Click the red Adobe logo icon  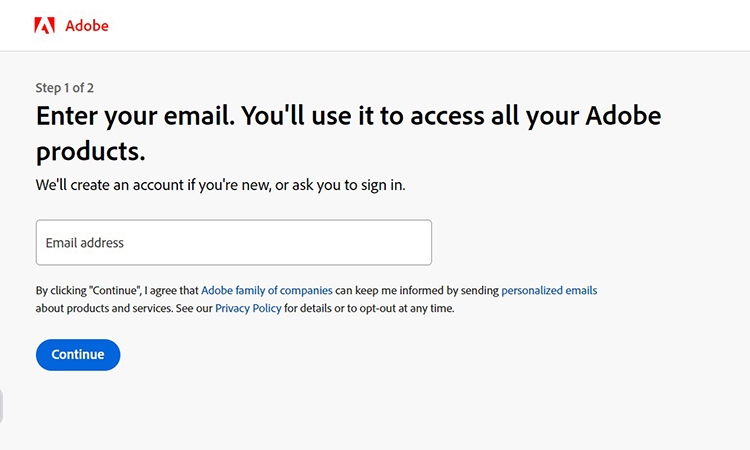44,26
